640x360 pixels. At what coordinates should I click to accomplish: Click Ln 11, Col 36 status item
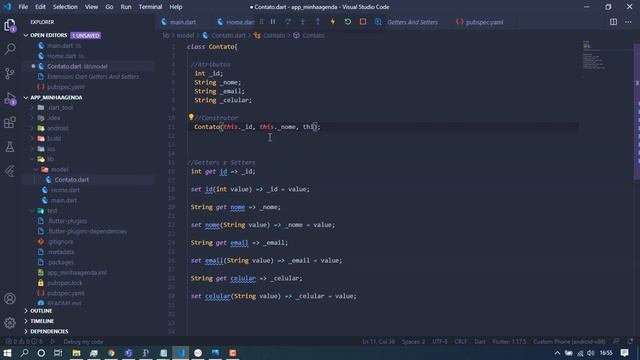(x=378, y=342)
